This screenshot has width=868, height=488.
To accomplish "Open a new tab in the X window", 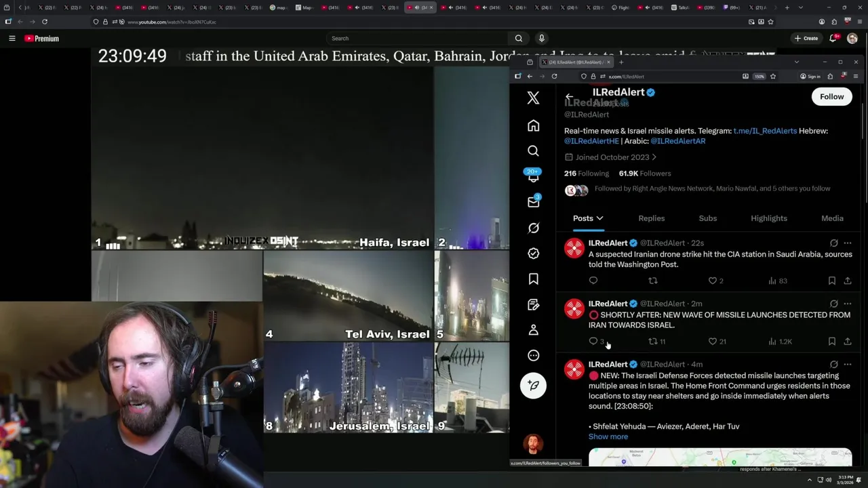I will 621,62.
